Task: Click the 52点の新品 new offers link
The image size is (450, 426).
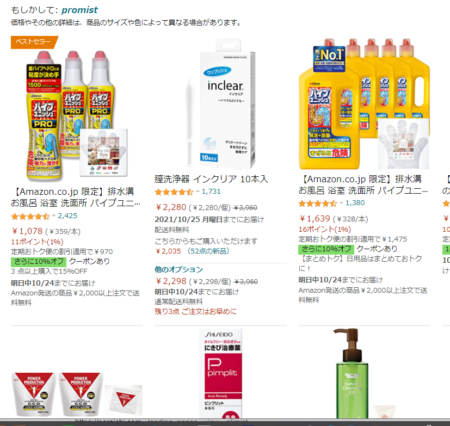Action: 208,251
